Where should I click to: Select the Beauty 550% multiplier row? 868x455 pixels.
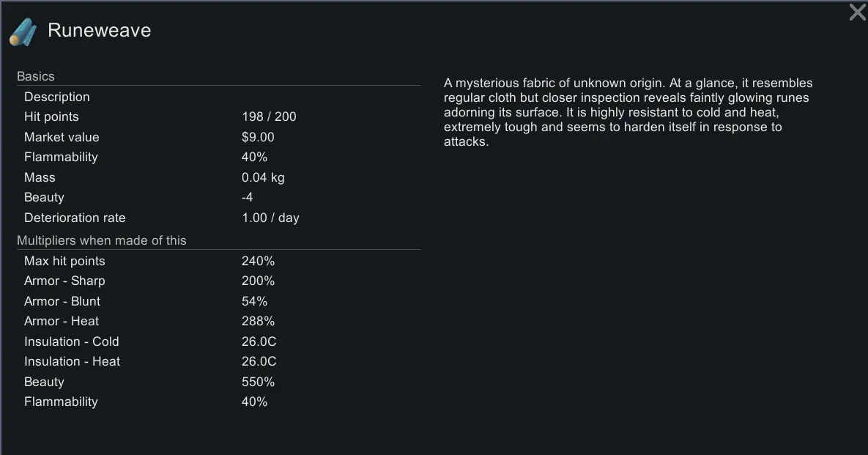(44, 382)
